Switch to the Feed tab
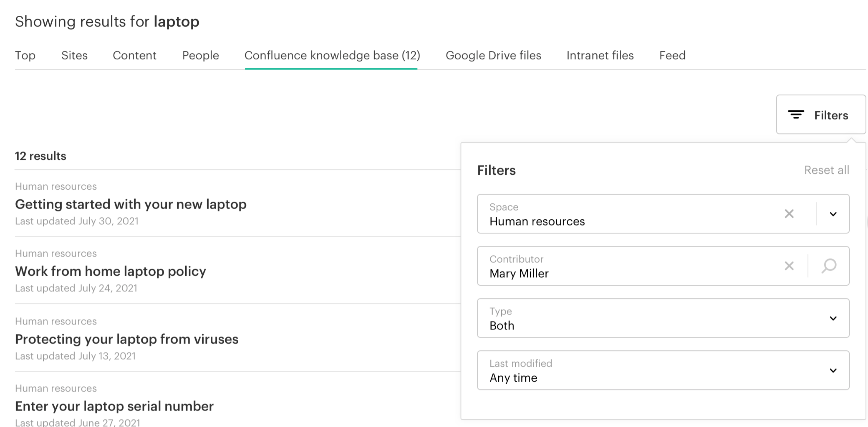Viewport: 868px width, 427px height. tap(672, 56)
